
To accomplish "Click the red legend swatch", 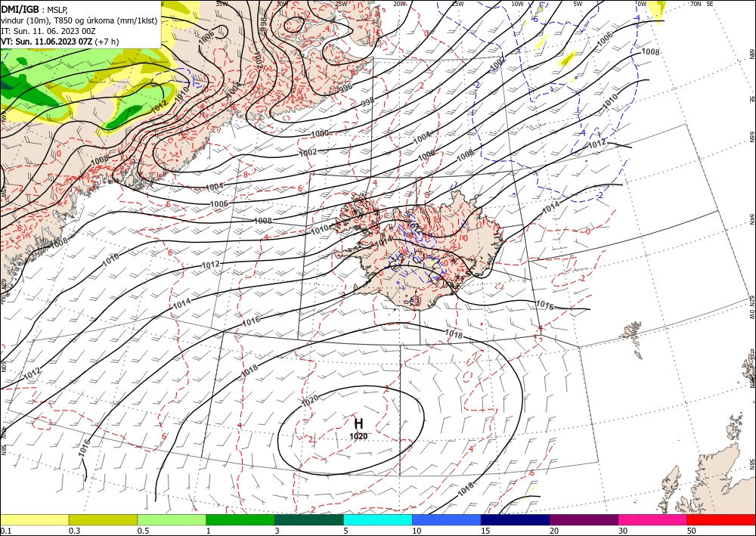I will point(721,519).
